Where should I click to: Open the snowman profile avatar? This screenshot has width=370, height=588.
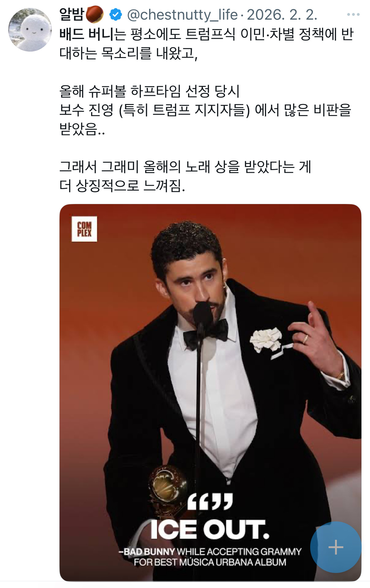point(30,30)
